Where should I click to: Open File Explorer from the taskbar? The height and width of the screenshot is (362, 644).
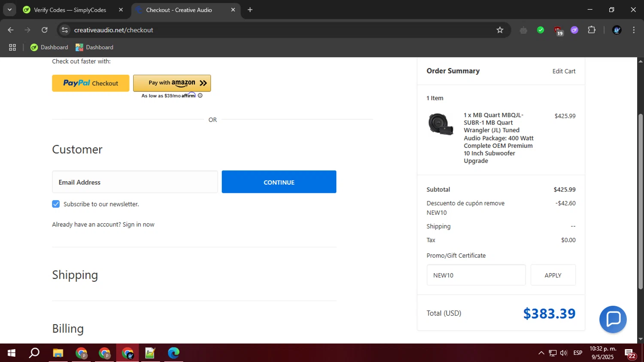click(x=58, y=353)
